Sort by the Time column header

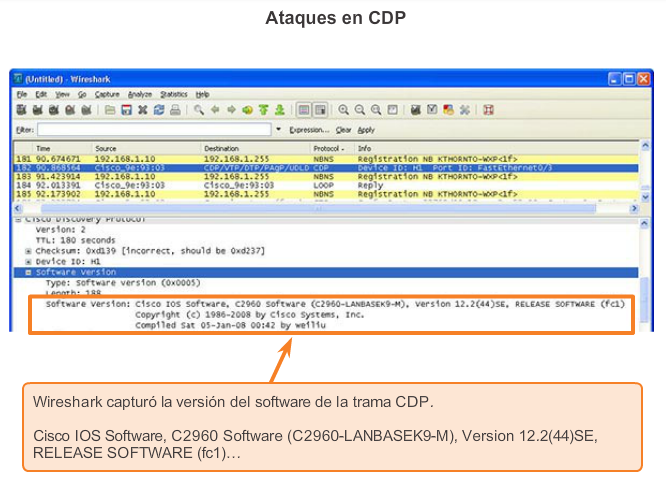coord(62,148)
